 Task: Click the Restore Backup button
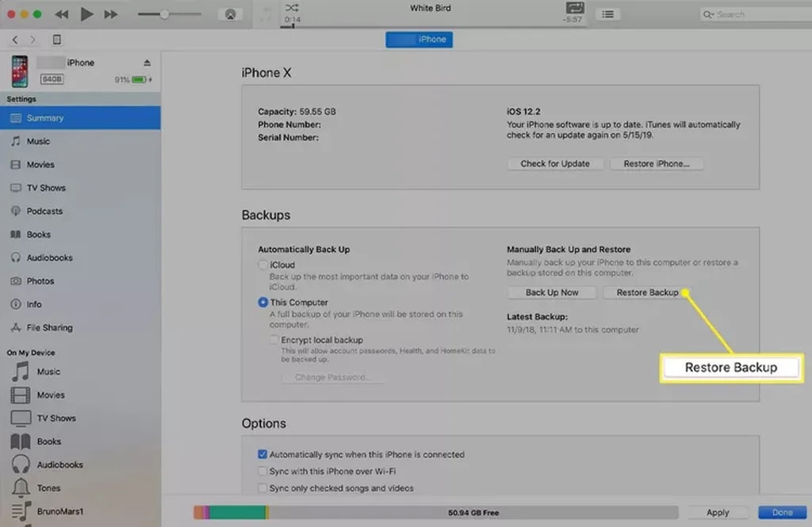tap(647, 292)
